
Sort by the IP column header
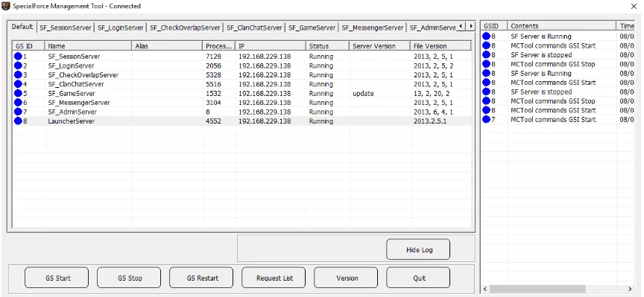(271, 46)
